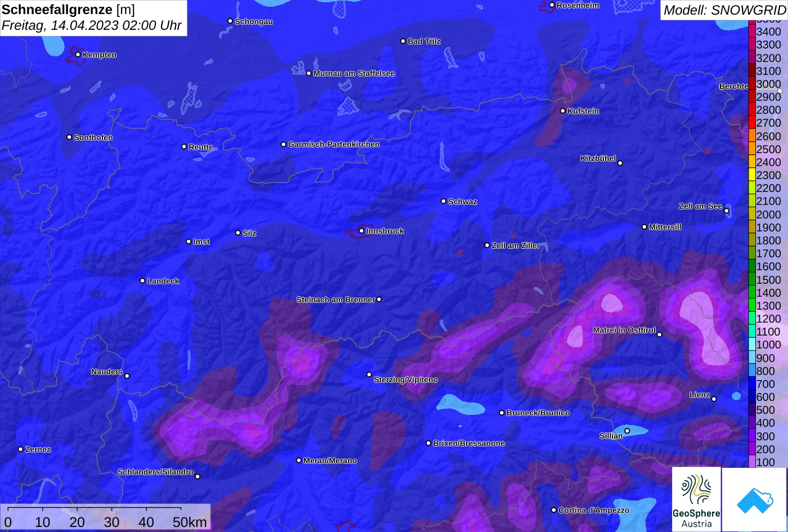Click the 'Schlanders/Silandro' label
788x532 pixels.
(x=155, y=472)
